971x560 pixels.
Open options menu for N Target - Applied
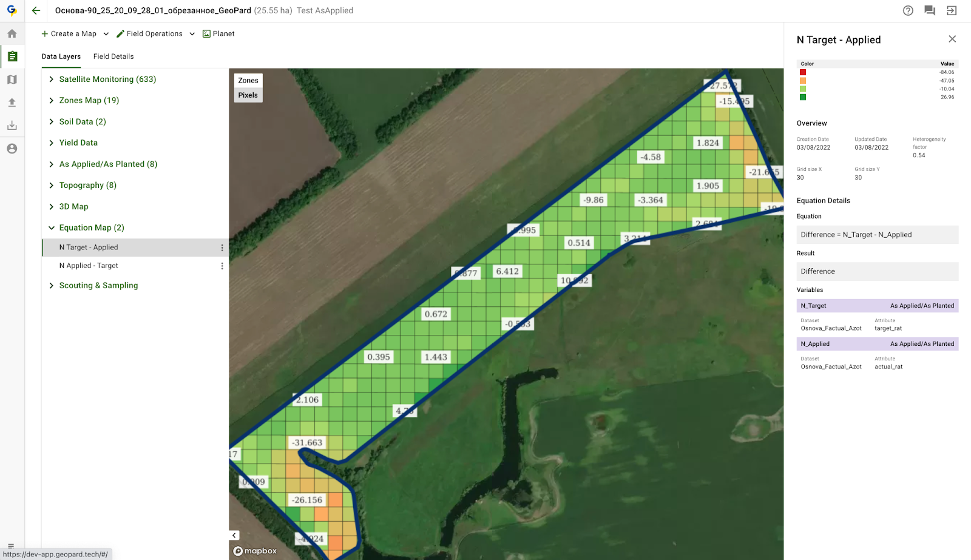(222, 248)
